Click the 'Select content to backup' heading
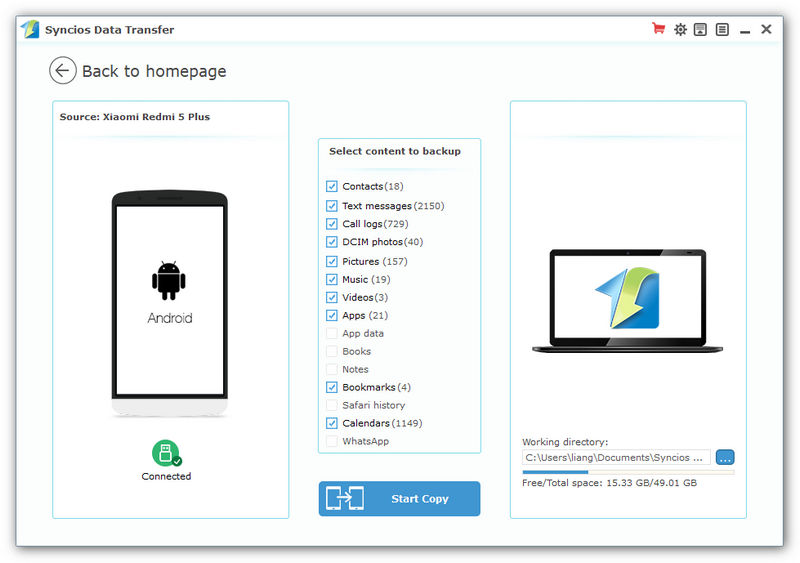The width and height of the screenshot is (800, 563). click(395, 151)
